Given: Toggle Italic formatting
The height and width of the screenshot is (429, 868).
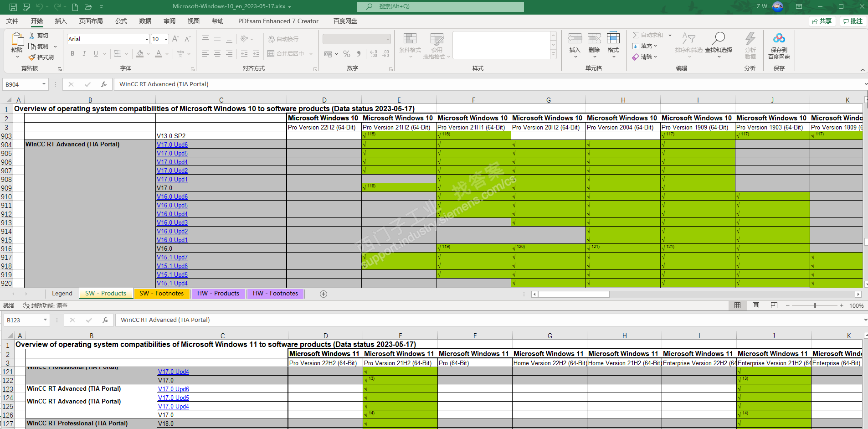Looking at the screenshot, I should click(x=84, y=54).
